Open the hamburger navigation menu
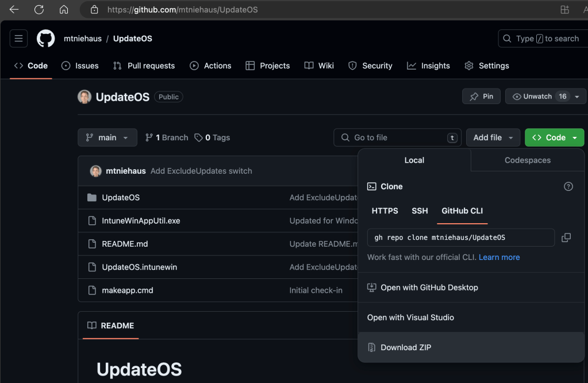The width and height of the screenshot is (588, 383). pyautogui.click(x=19, y=39)
